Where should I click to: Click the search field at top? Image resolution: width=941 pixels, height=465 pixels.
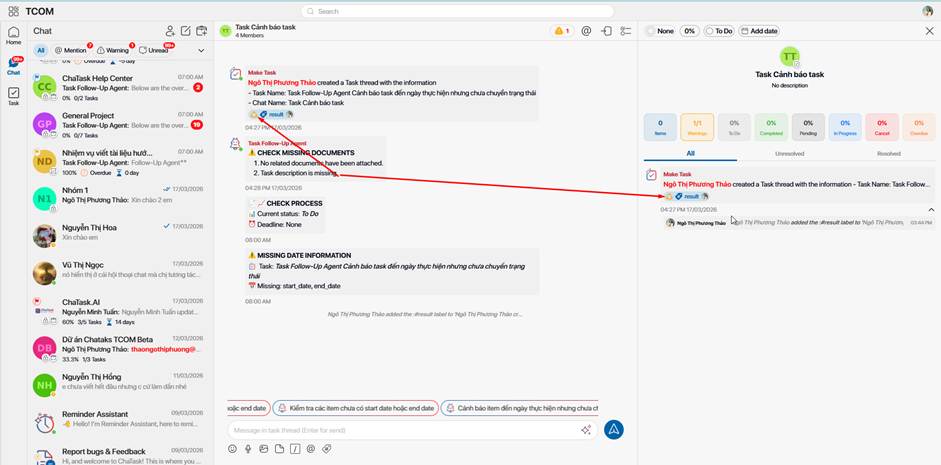[457, 11]
